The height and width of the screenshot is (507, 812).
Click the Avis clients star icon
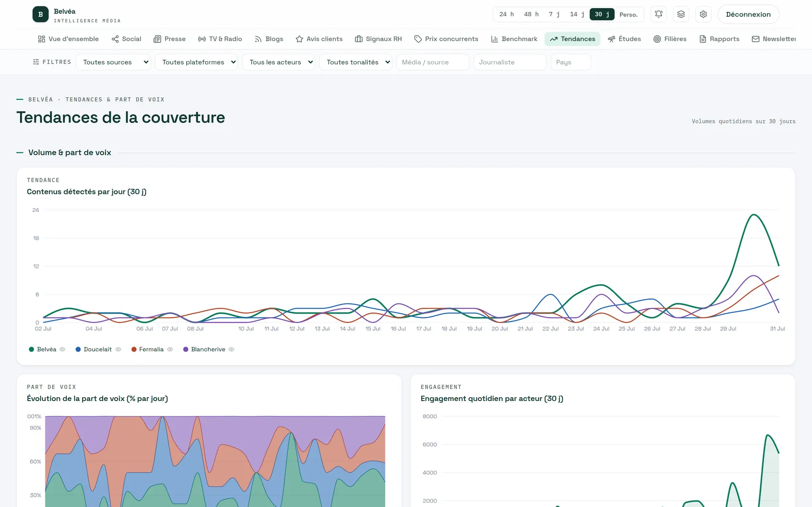[x=299, y=39]
